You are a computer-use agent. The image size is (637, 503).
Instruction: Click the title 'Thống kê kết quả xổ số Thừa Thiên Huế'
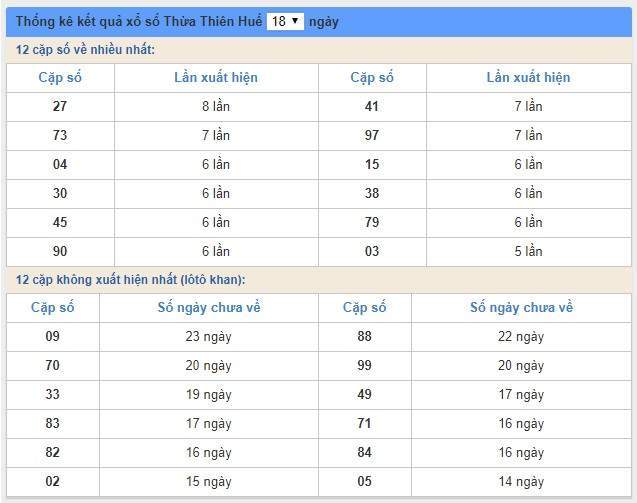[139, 21]
